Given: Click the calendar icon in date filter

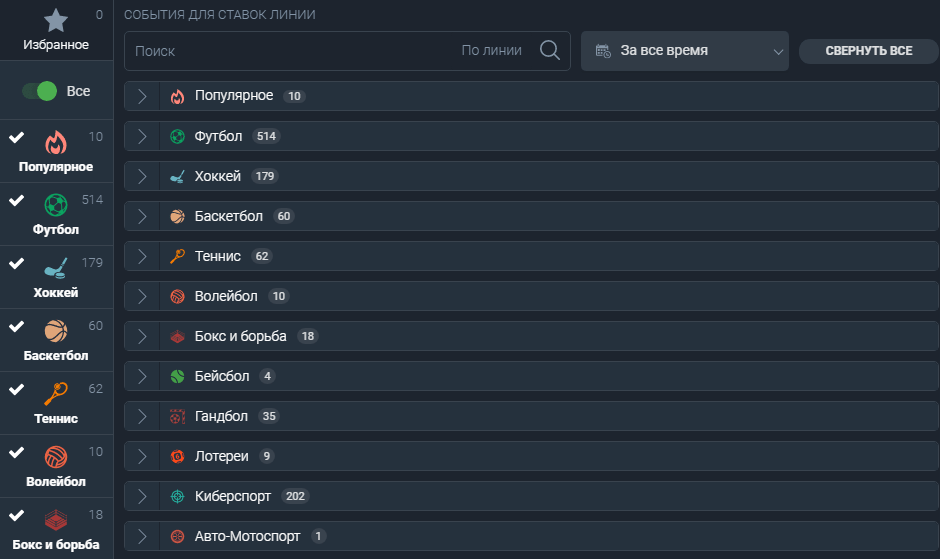Looking at the screenshot, I should point(603,51).
